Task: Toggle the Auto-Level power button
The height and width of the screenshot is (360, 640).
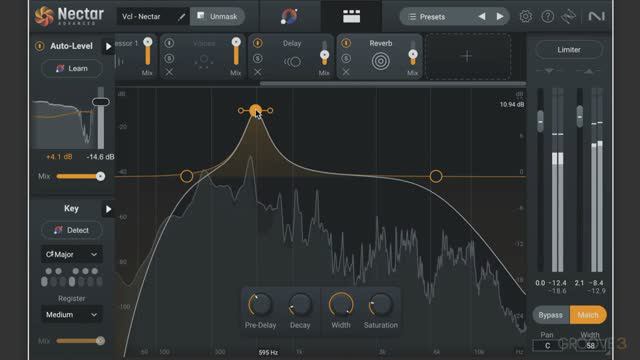Action: [40, 46]
